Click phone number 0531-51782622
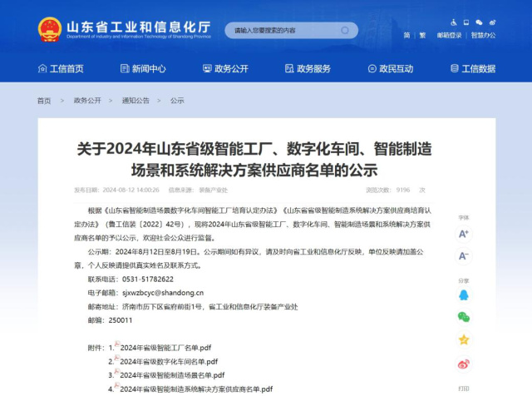 [148, 280]
